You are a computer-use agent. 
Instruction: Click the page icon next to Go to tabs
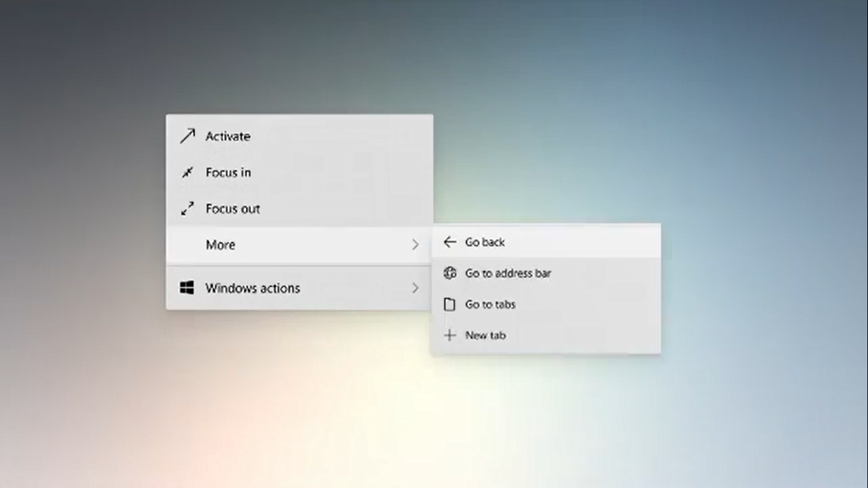(x=450, y=304)
